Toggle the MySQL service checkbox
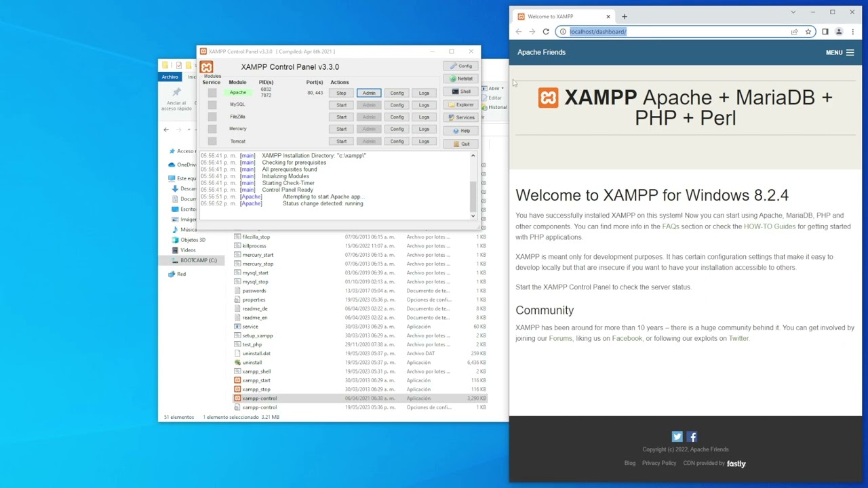The width and height of the screenshot is (868, 488). pyautogui.click(x=212, y=105)
